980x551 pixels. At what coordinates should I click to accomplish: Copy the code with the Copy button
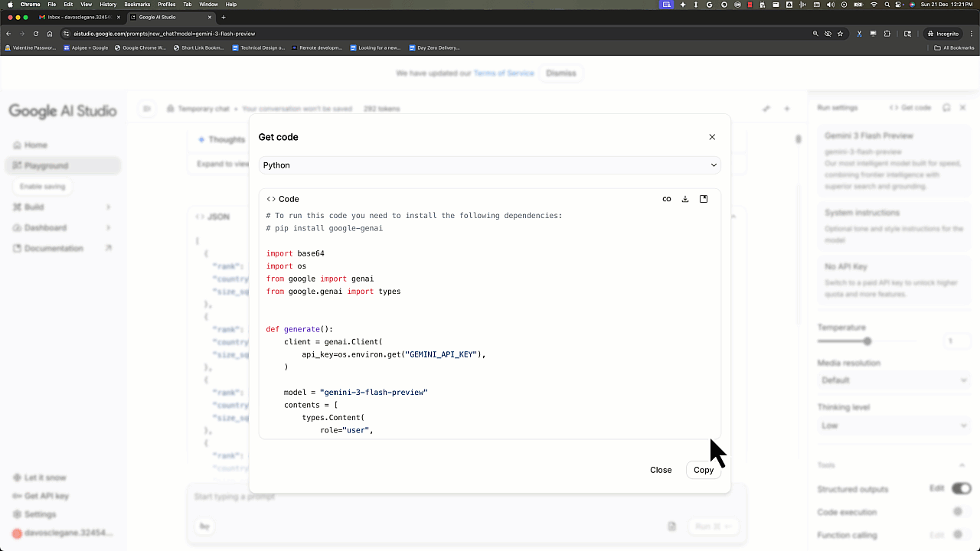704,470
